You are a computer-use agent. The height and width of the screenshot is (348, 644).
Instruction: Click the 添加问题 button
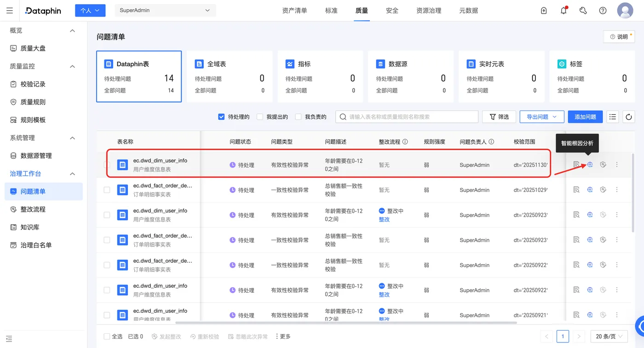point(585,117)
